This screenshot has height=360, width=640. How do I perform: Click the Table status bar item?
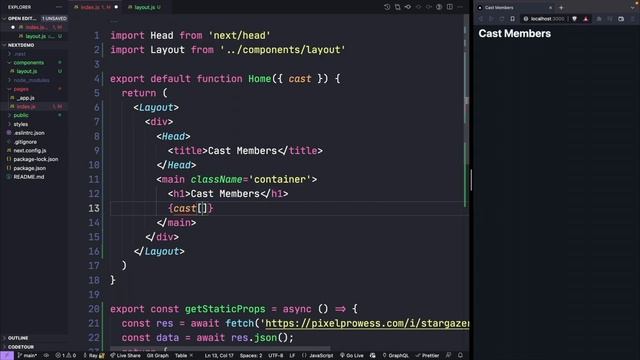(183, 356)
